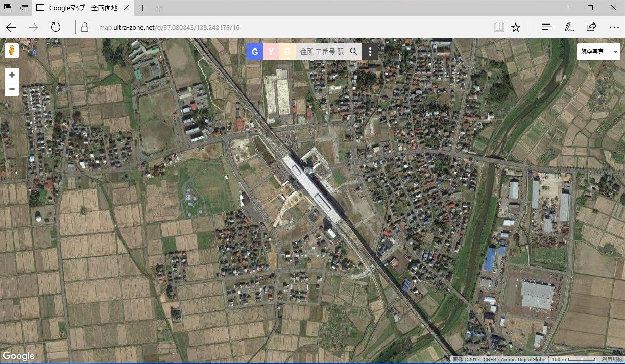The width and height of the screenshot is (625, 364).
Task: Run search with magnifier icon
Action: tap(354, 52)
